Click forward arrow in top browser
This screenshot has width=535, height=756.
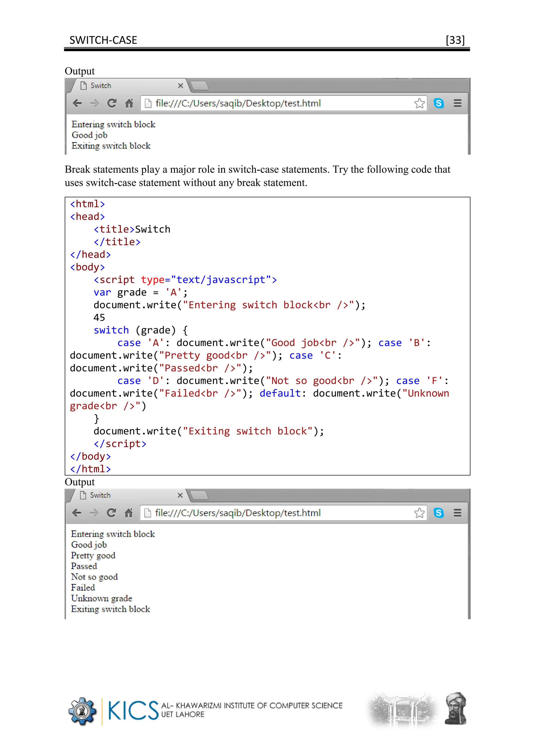[x=95, y=103]
